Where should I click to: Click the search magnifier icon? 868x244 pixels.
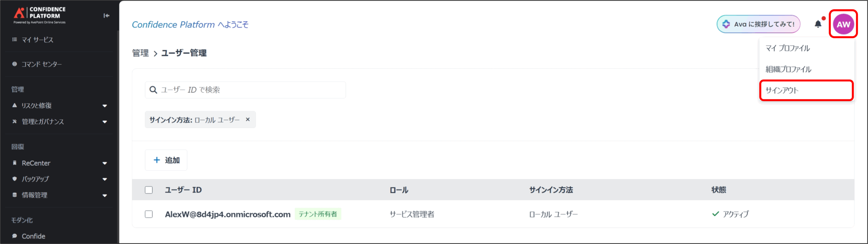pos(153,90)
